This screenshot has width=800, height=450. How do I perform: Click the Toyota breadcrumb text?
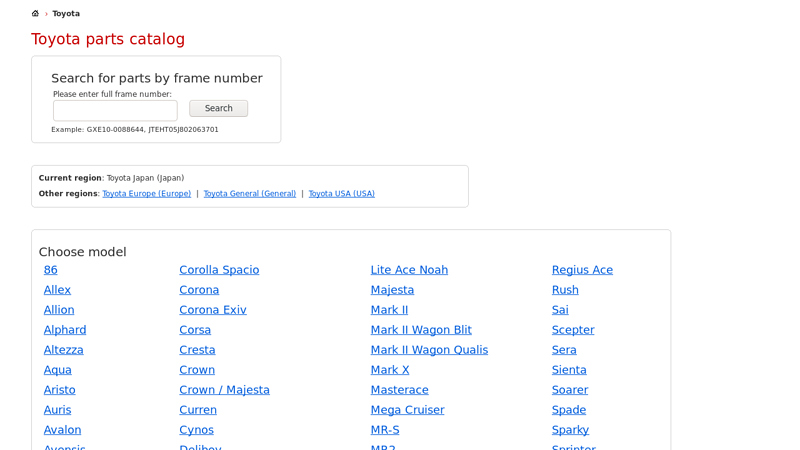pos(66,14)
